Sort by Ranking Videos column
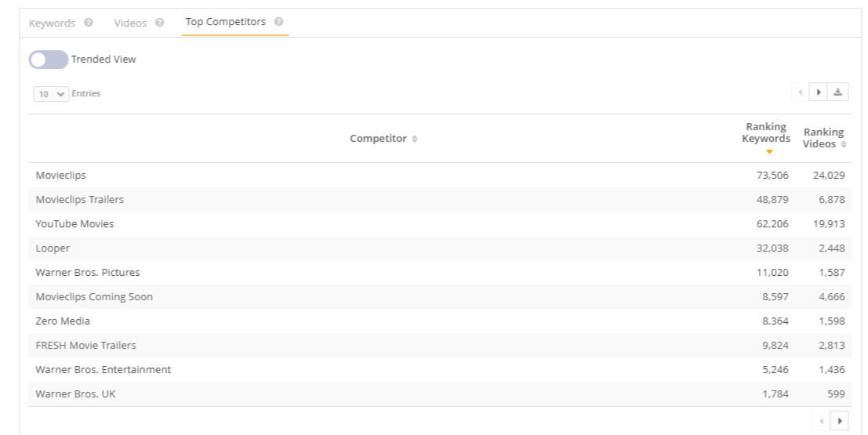868x435 pixels. [824, 138]
